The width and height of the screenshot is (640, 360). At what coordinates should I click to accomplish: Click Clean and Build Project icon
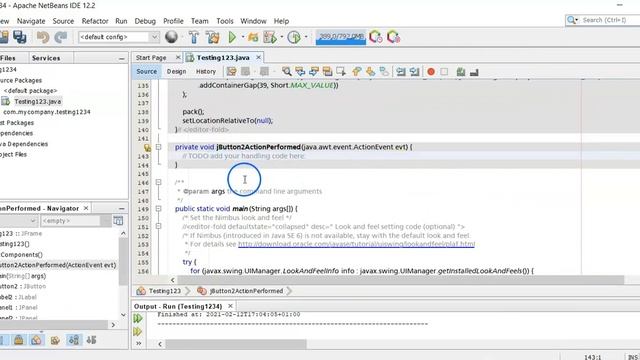click(x=213, y=37)
